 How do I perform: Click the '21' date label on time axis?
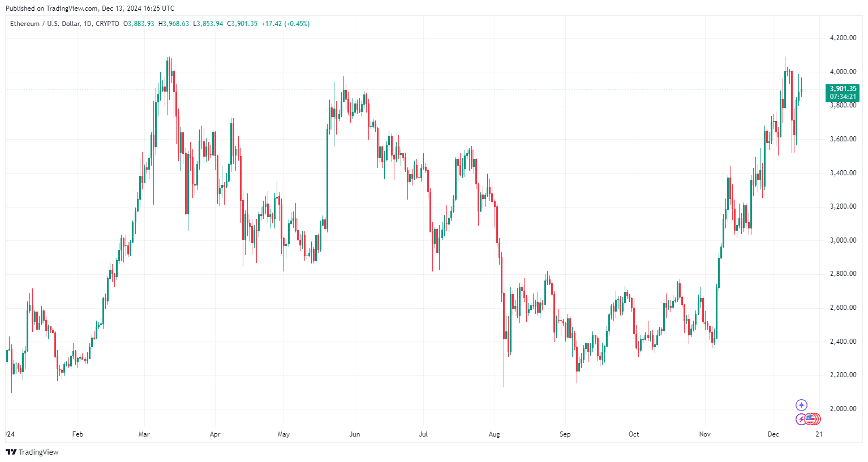(819, 434)
